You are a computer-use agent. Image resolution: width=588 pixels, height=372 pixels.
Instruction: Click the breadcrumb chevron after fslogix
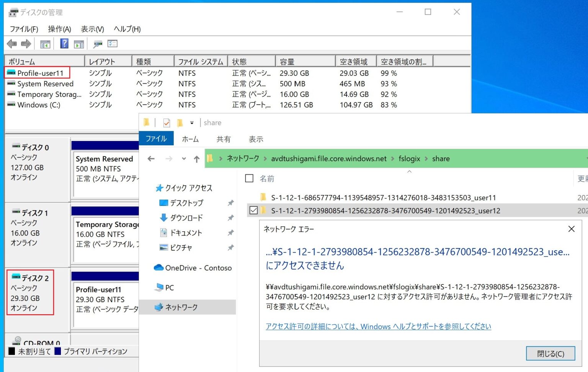426,159
